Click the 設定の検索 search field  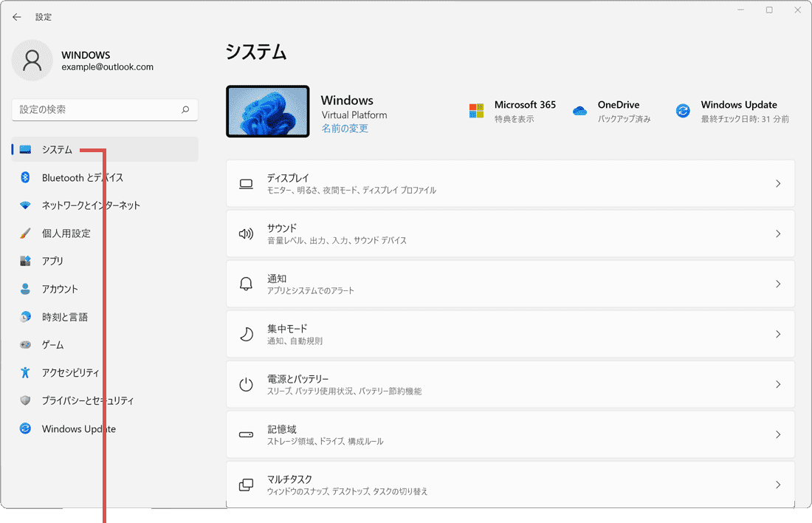(105, 109)
